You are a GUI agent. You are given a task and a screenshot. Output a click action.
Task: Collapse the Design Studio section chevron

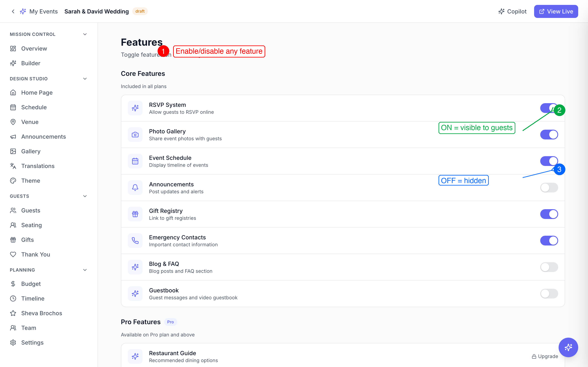pos(85,79)
